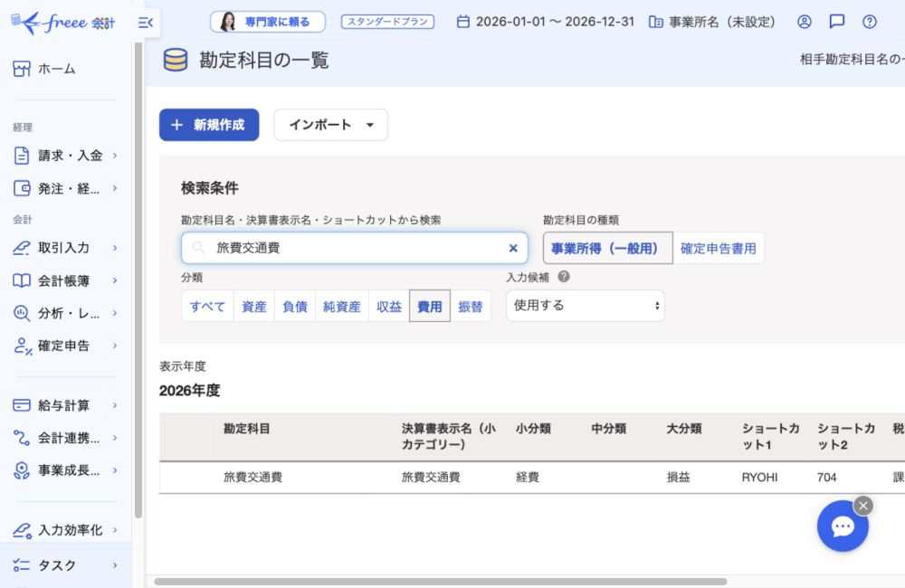Click the 経費 subcategory cell
The width and height of the screenshot is (905, 588).
click(x=528, y=478)
